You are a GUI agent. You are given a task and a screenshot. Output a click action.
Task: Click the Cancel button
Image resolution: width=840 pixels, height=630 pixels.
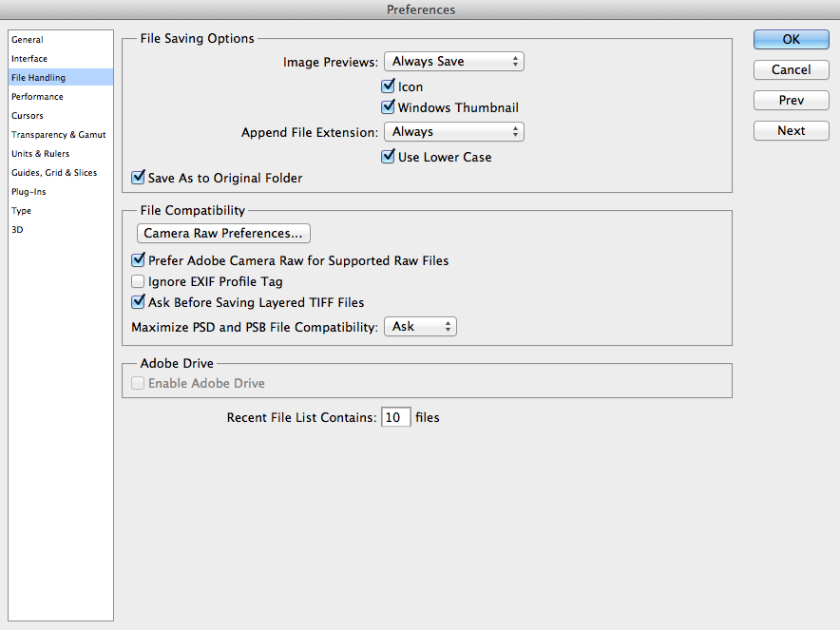[791, 69]
